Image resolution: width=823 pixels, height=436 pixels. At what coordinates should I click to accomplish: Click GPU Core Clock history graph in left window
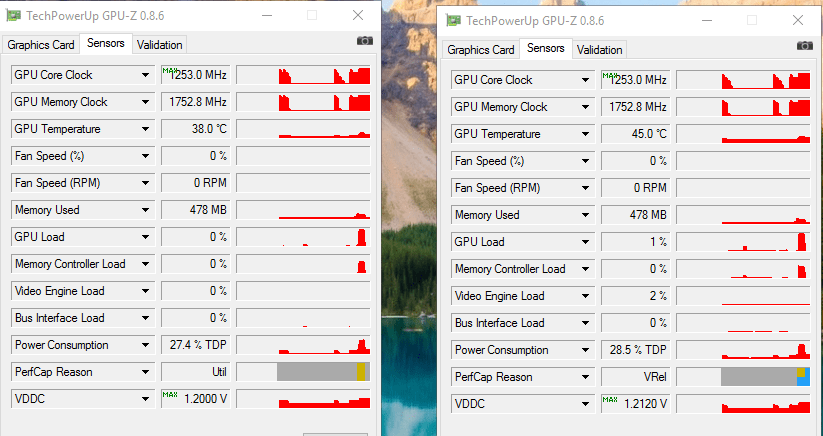pyautogui.click(x=303, y=75)
